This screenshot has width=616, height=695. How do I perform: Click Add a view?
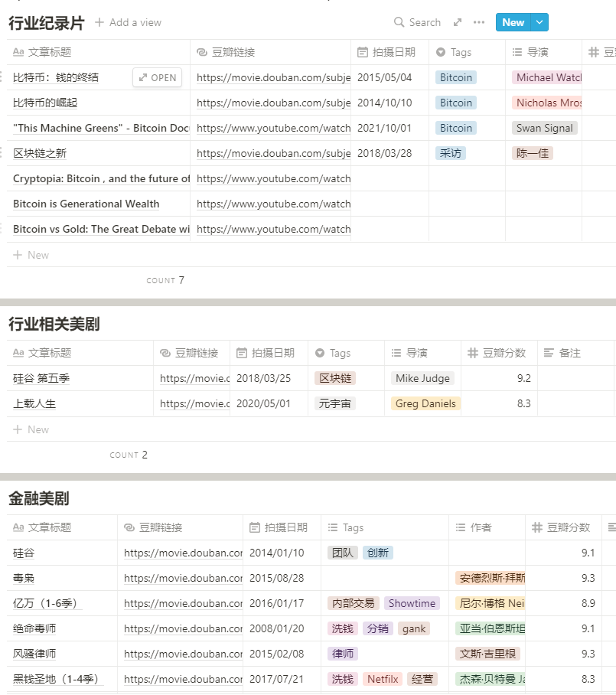tap(129, 22)
